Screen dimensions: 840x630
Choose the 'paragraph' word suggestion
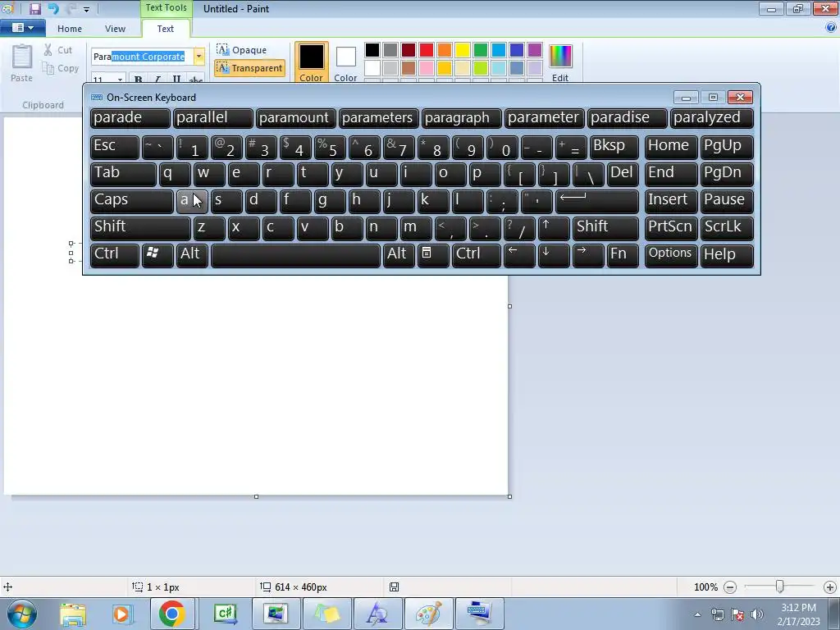pyautogui.click(x=462, y=118)
